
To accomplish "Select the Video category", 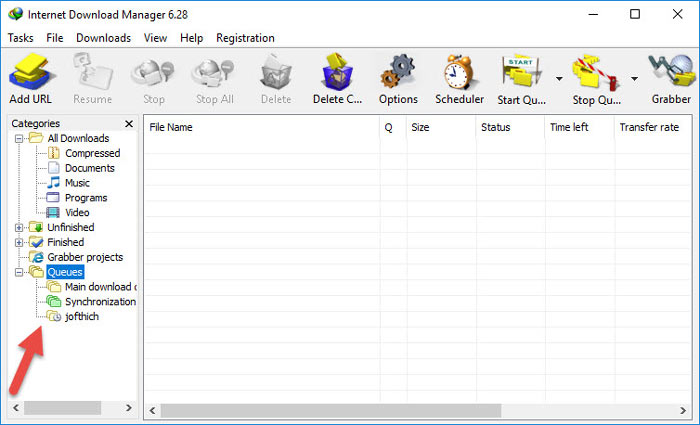I will coord(77,212).
